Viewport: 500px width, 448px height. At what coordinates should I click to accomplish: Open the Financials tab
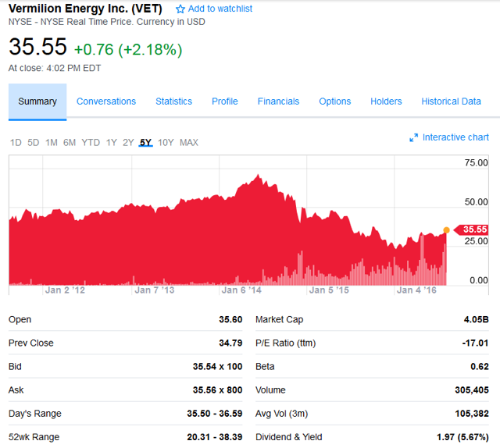tap(278, 101)
